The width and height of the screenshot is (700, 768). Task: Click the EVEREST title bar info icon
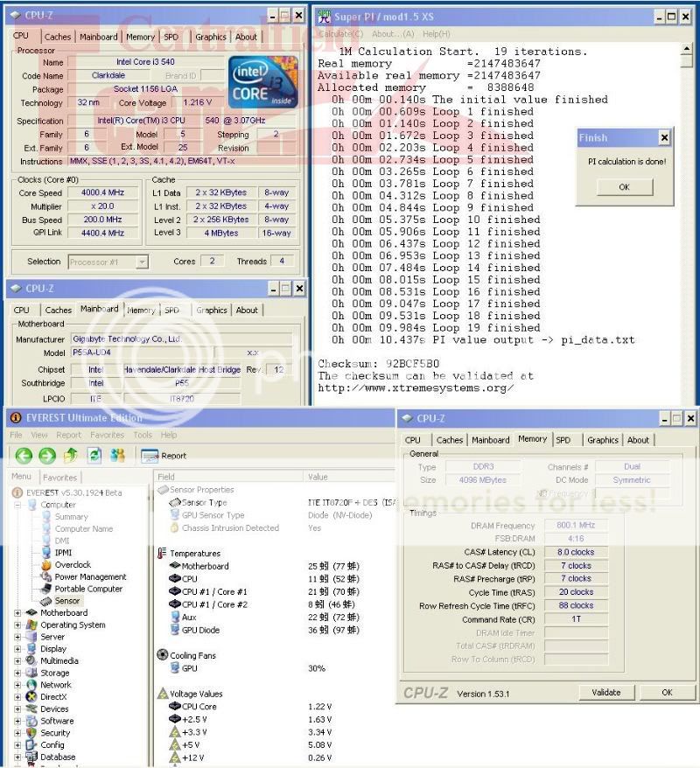click(x=16, y=418)
